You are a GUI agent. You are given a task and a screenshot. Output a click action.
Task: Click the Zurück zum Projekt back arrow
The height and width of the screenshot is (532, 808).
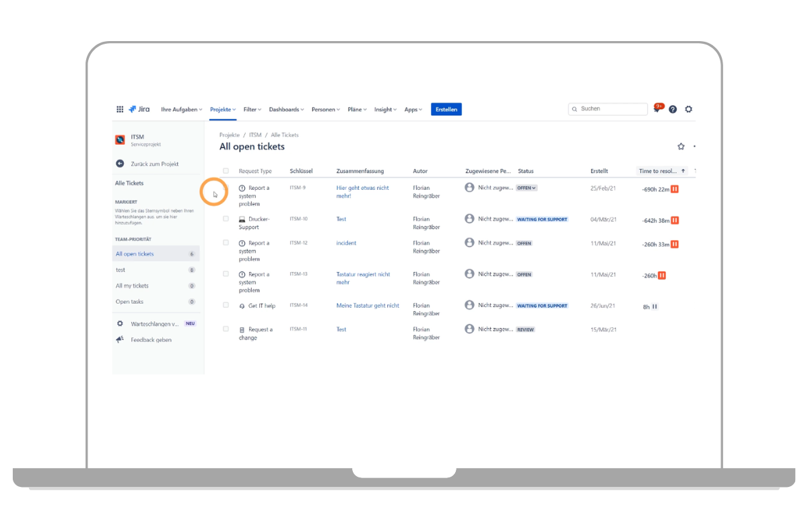(x=120, y=164)
